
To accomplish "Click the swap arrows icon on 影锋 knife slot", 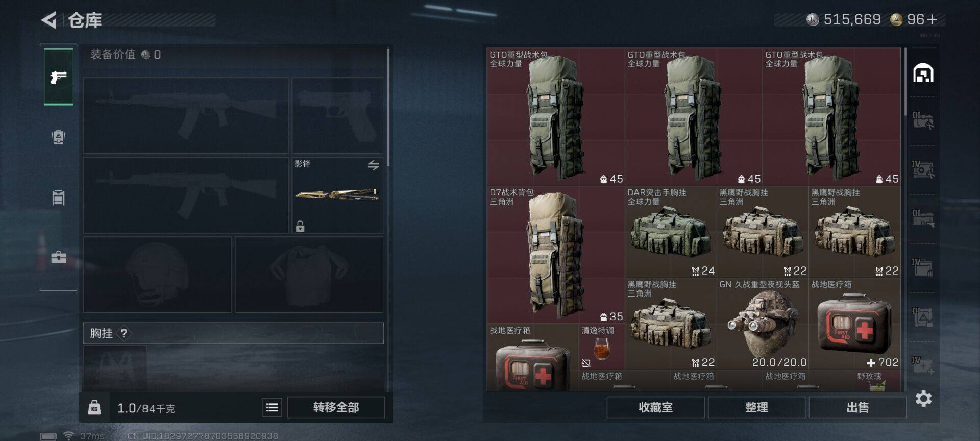I will click(x=374, y=165).
